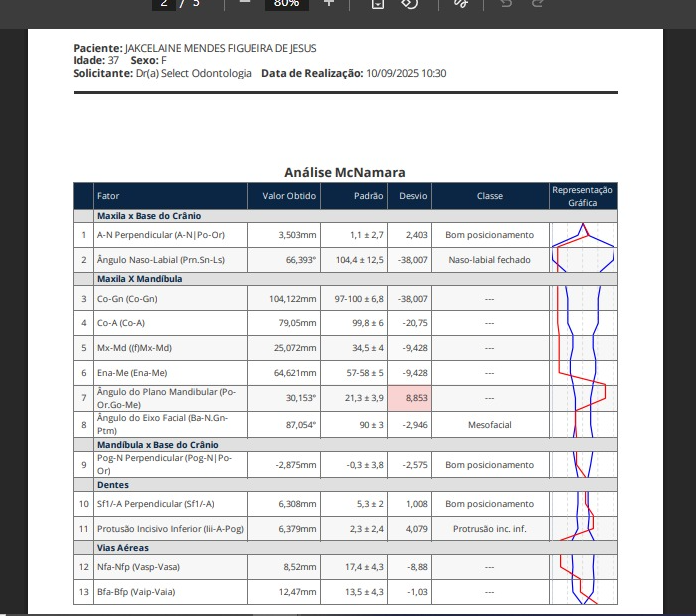Click the '6,379mm' value cell
The width and height of the screenshot is (696, 616).
coord(284,529)
